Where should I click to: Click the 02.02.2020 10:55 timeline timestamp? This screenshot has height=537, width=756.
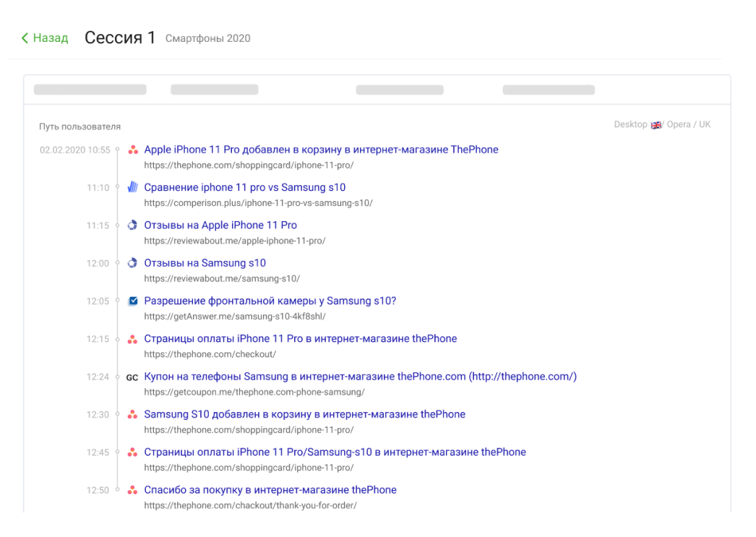[x=75, y=150]
